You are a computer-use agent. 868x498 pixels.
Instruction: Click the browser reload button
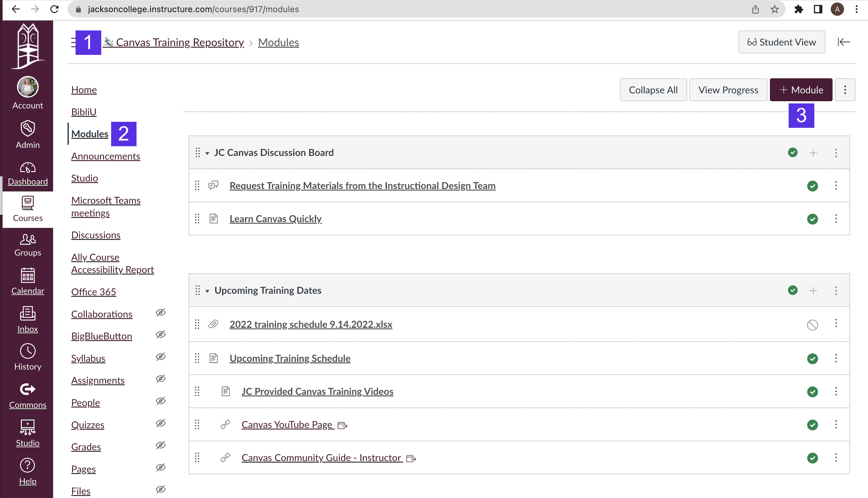click(54, 9)
